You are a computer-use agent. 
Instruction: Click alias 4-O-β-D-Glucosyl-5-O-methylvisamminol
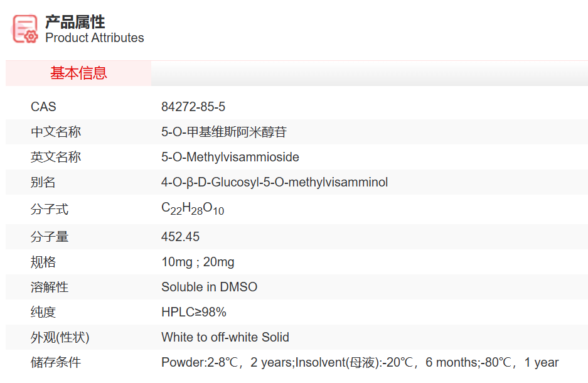point(274,183)
